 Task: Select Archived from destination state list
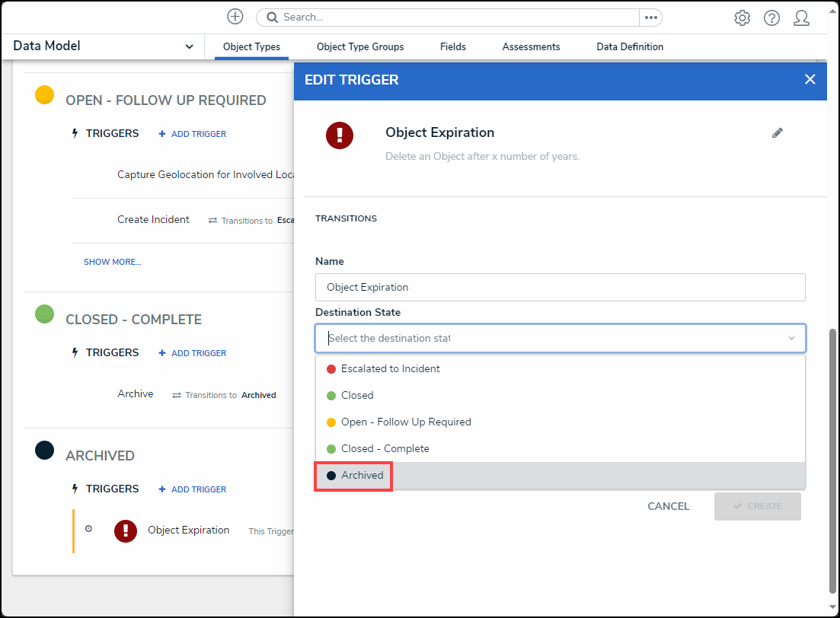[x=362, y=475]
